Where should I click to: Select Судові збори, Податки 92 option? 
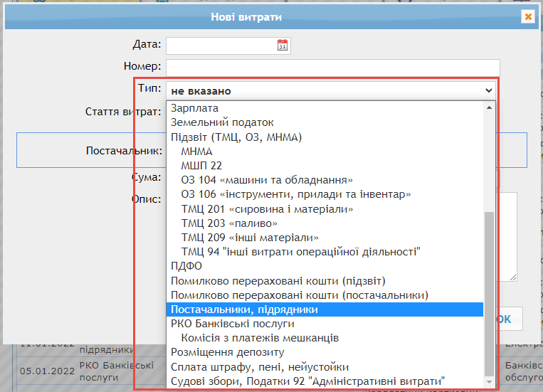(x=325, y=381)
